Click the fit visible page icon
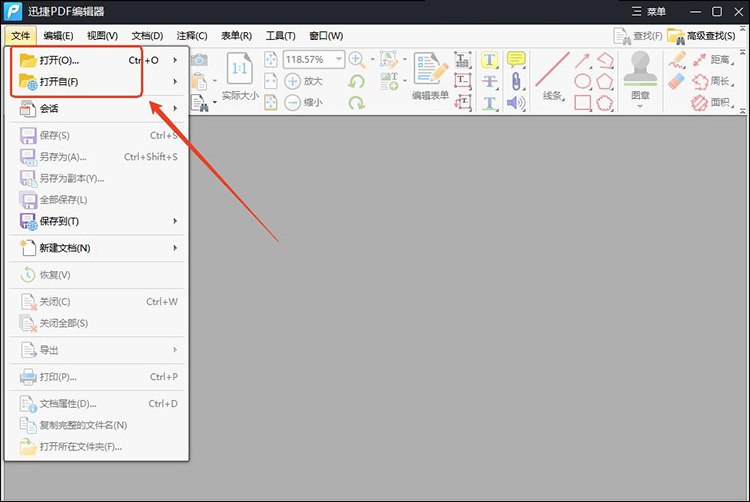The height and width of the screenshot is (502, 750). pyautogui.click(x=271, y=102)
